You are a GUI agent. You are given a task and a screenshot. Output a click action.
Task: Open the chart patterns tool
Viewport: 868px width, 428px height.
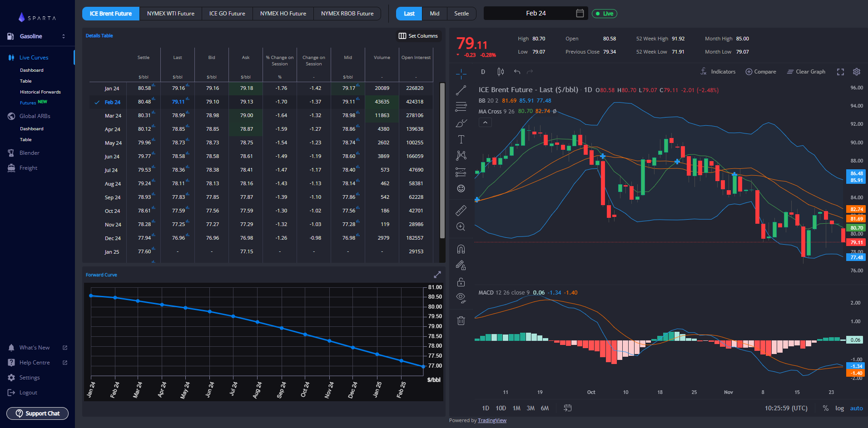click(461, 156)
